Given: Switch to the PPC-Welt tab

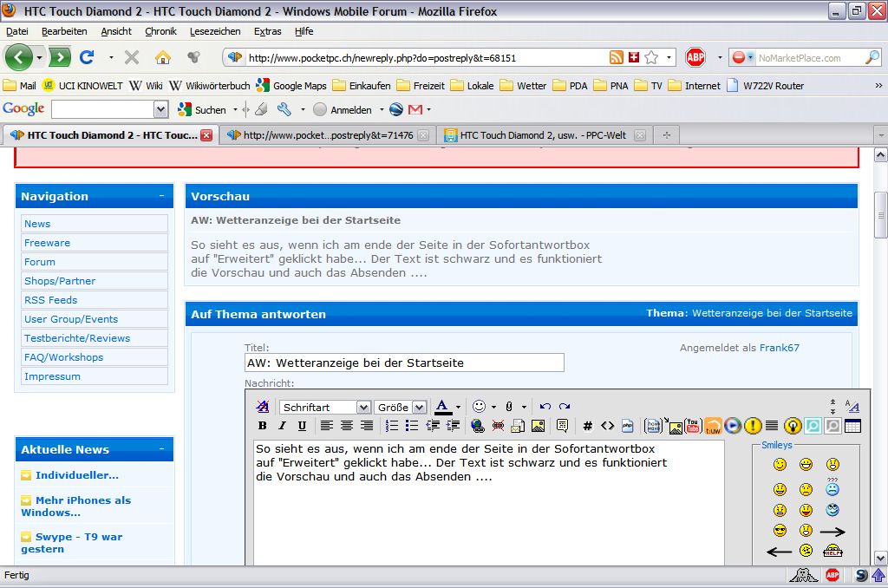Looking at the screenshot, I should pyautogui.click(x=543, y=134).
